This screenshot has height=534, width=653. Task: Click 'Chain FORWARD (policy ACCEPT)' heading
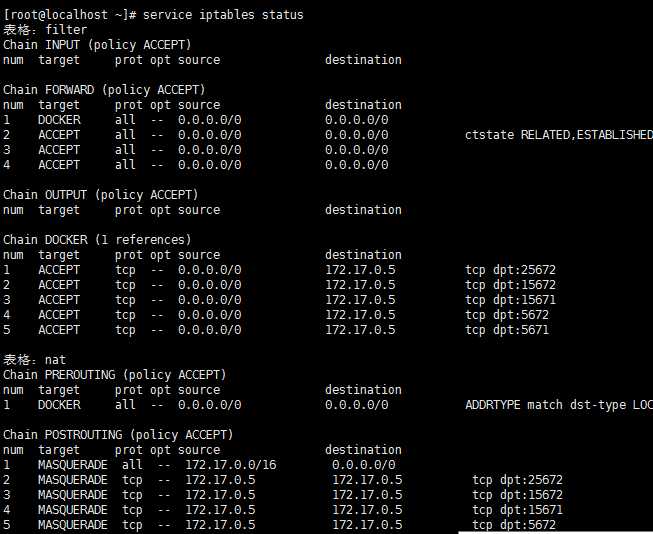click(104, 90)
